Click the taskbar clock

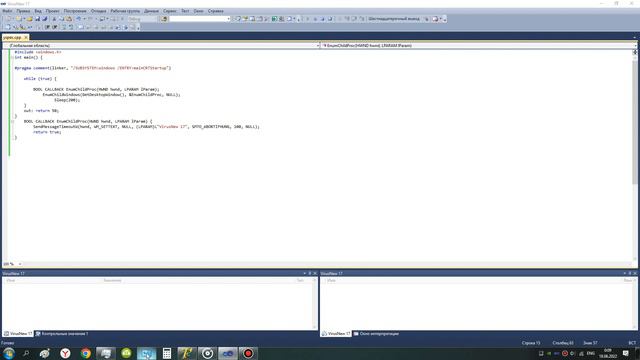(608, 353)
